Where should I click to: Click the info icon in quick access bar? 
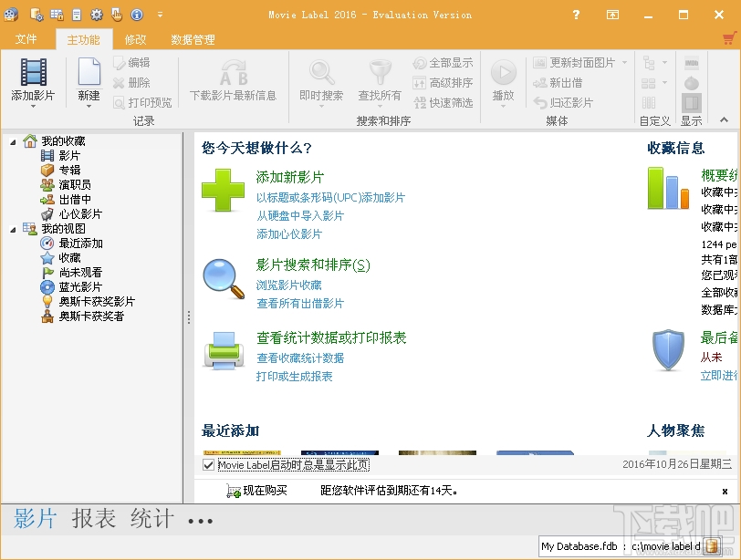(137, 15)
